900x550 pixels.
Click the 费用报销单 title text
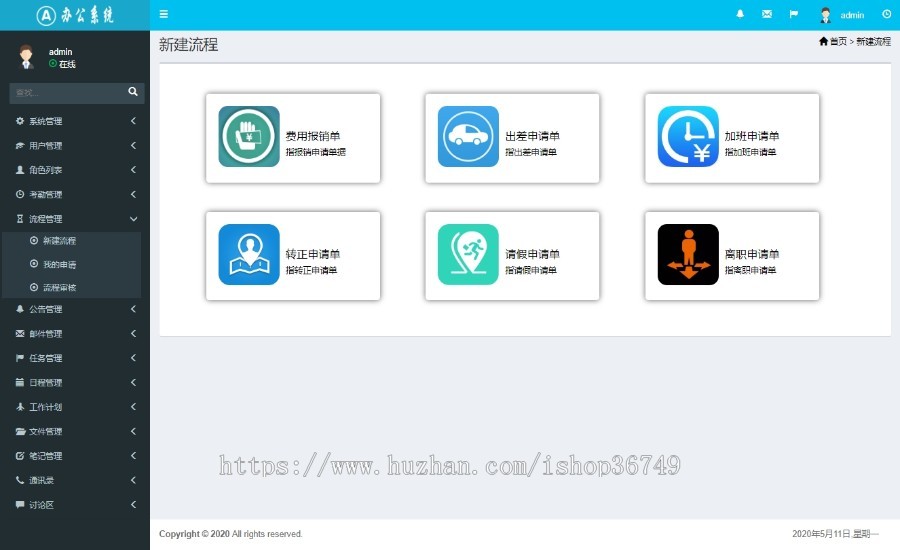[313, 136]
